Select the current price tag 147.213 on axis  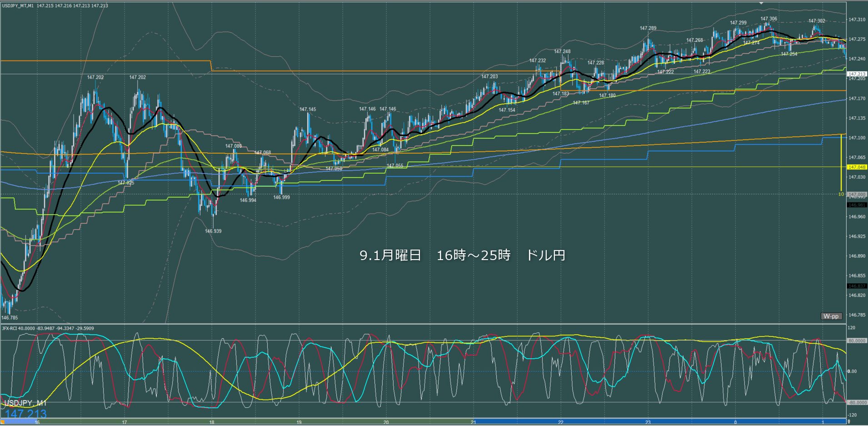(x=857, y=74)
